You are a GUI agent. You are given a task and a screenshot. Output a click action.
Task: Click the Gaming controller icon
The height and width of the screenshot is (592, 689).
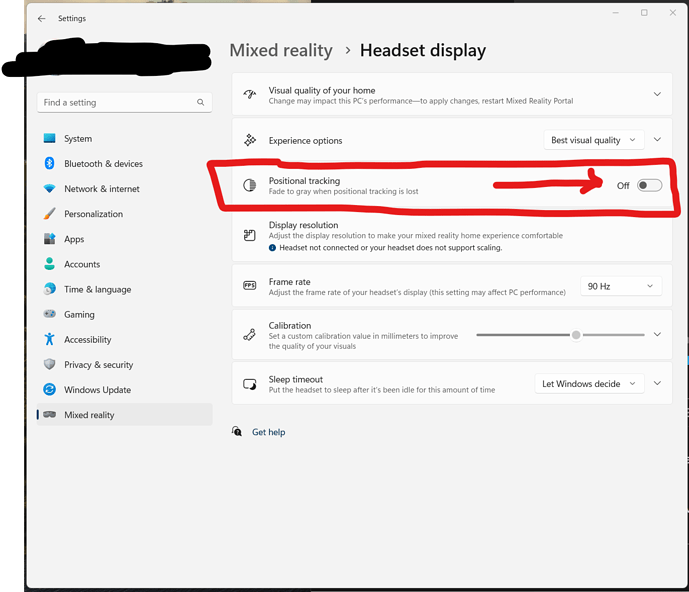pos(49,314)
